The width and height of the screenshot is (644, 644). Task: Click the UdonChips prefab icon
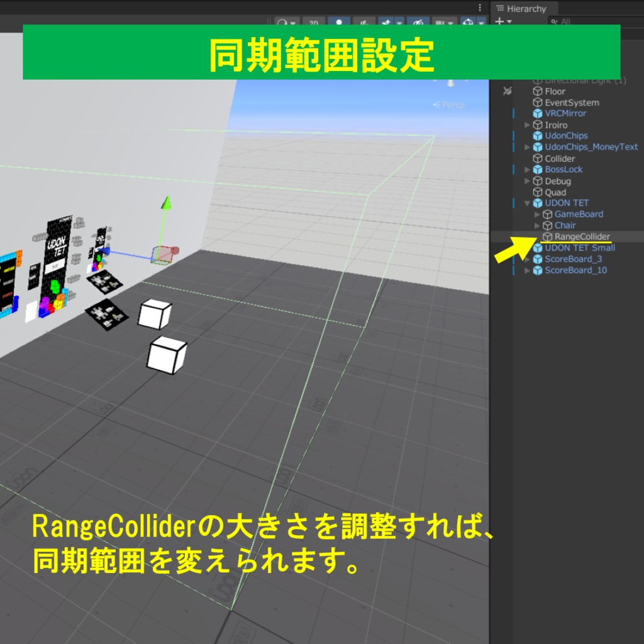(537, 136)
